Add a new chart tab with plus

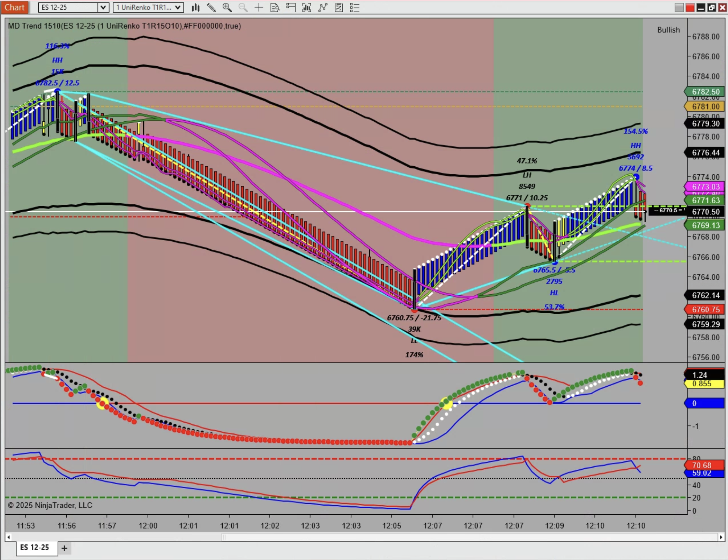[64, 548]
